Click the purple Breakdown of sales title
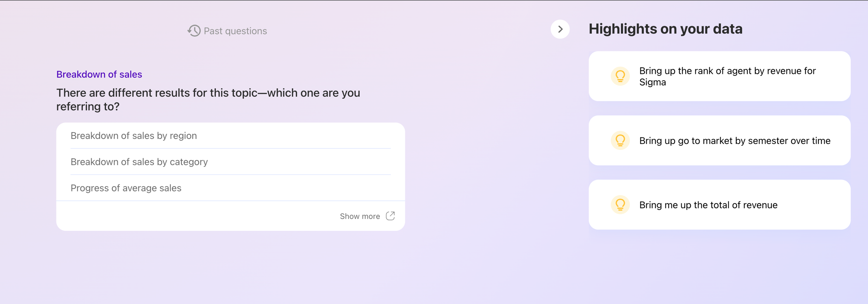868x304 pixels. point(99,74)
